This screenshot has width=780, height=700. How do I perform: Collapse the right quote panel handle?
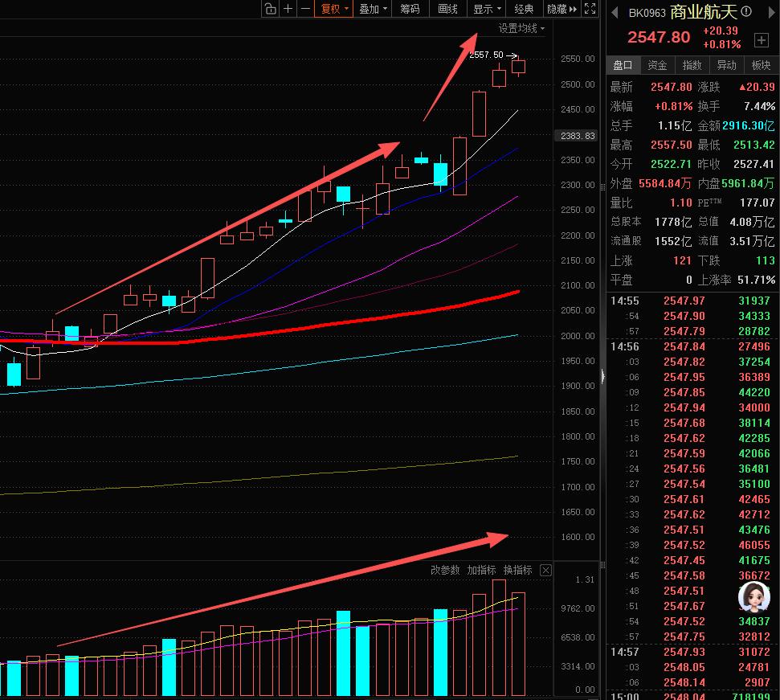point(603,376)
